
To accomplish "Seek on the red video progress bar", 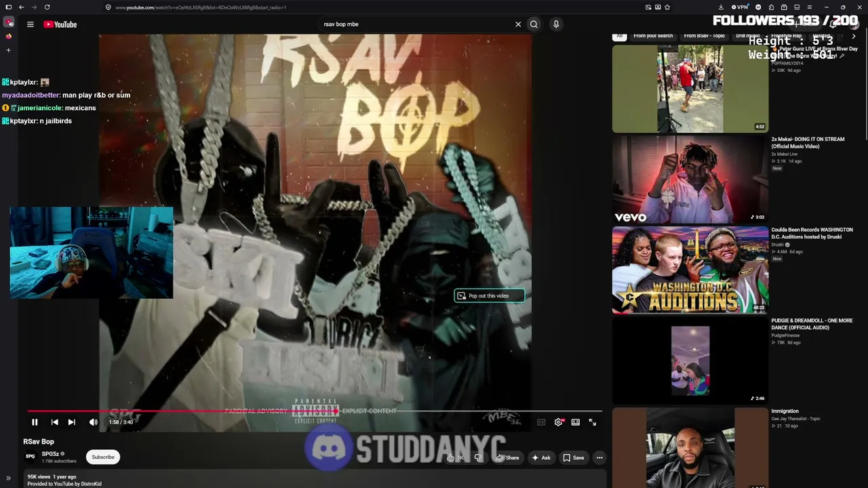I will point(315,411).
